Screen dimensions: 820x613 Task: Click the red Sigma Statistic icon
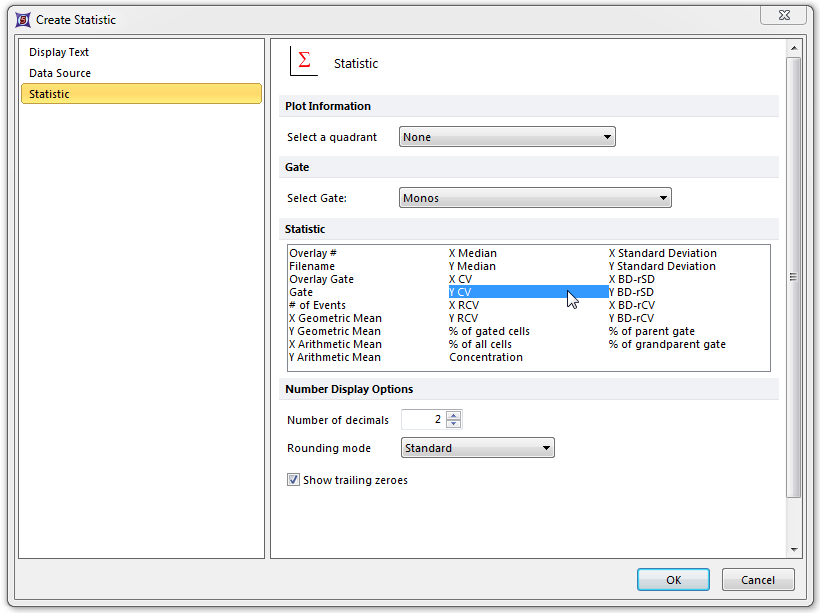(303, 62)
